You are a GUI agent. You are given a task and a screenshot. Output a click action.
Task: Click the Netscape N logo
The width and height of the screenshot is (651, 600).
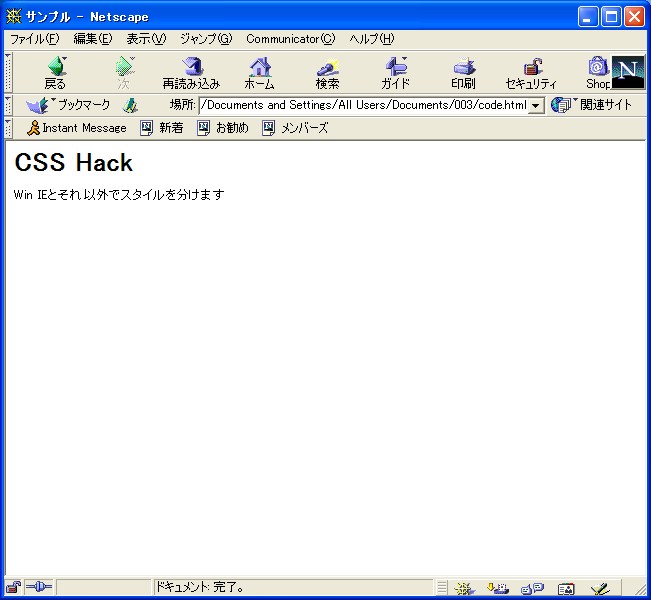[628, 72]
